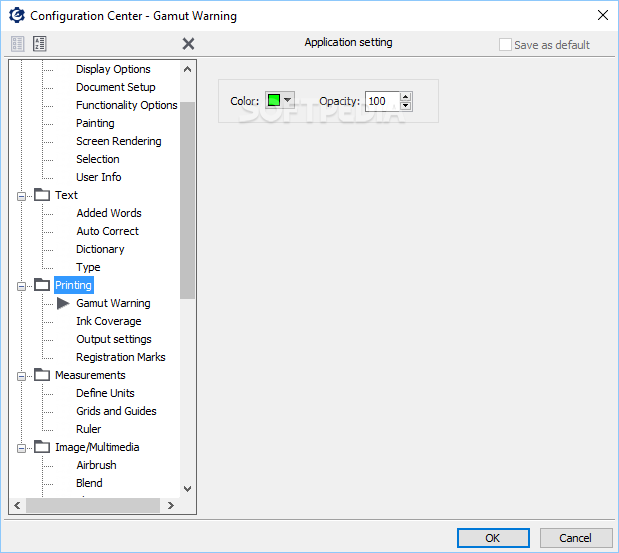619x553 pixels.
Task: Select Gamut Warning in the tree
Action: [x=113, y=303]
